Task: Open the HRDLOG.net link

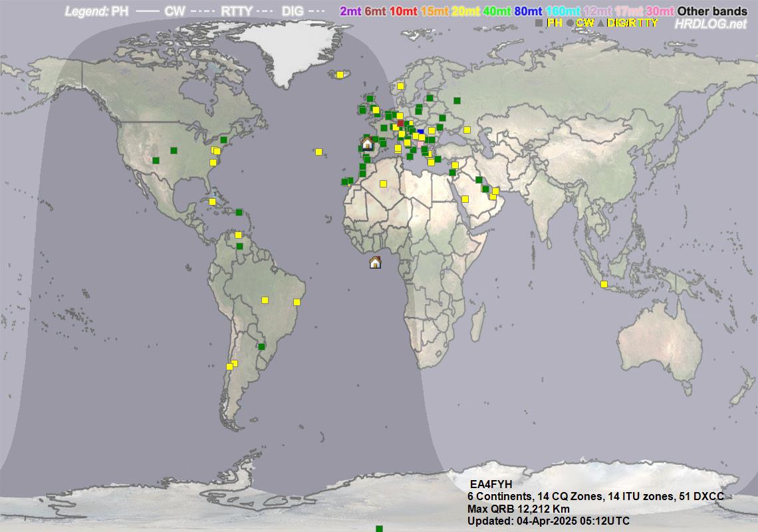Action: pyautogui.click(x=710, y=24)
